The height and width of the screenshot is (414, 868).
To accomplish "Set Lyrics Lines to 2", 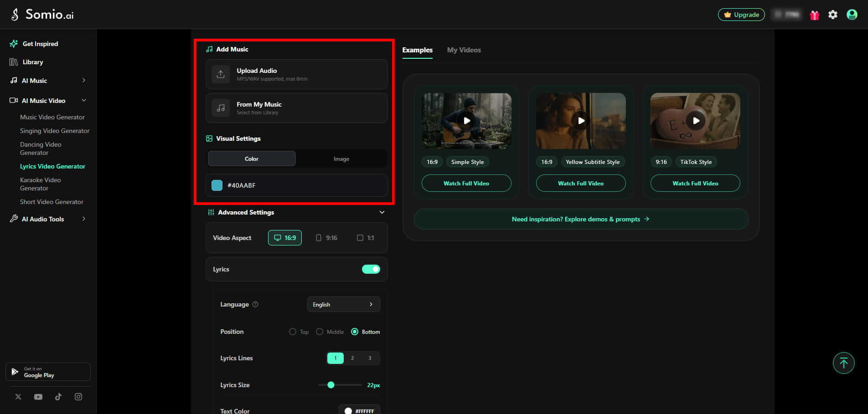I will (x=352, y=358).
